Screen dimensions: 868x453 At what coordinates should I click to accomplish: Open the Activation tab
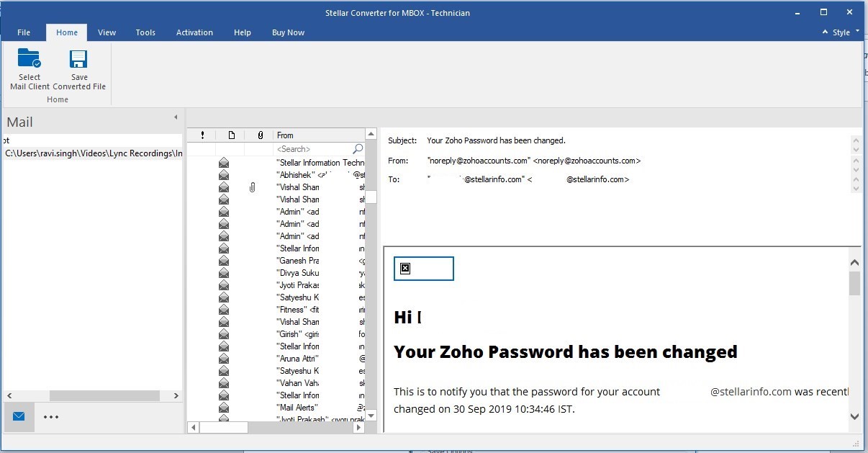(x=194, y=32)
